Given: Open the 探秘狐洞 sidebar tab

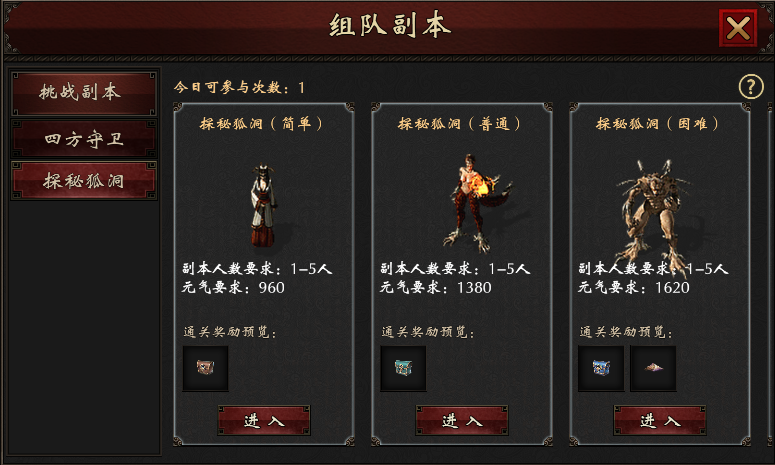Looking at the screenshot, I should [84, 181].
